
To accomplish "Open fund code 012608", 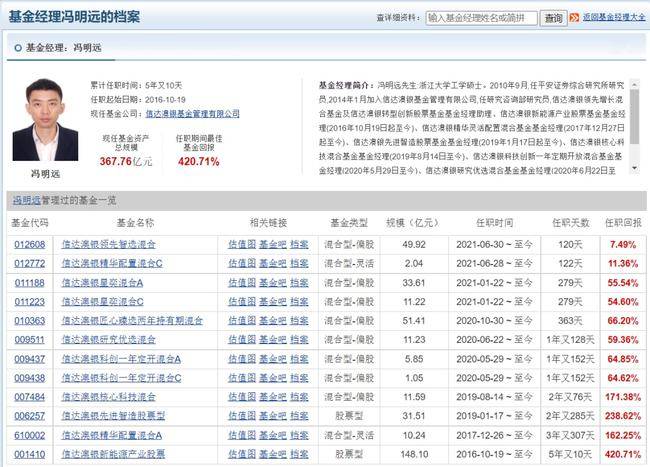I will pos(29,244).
